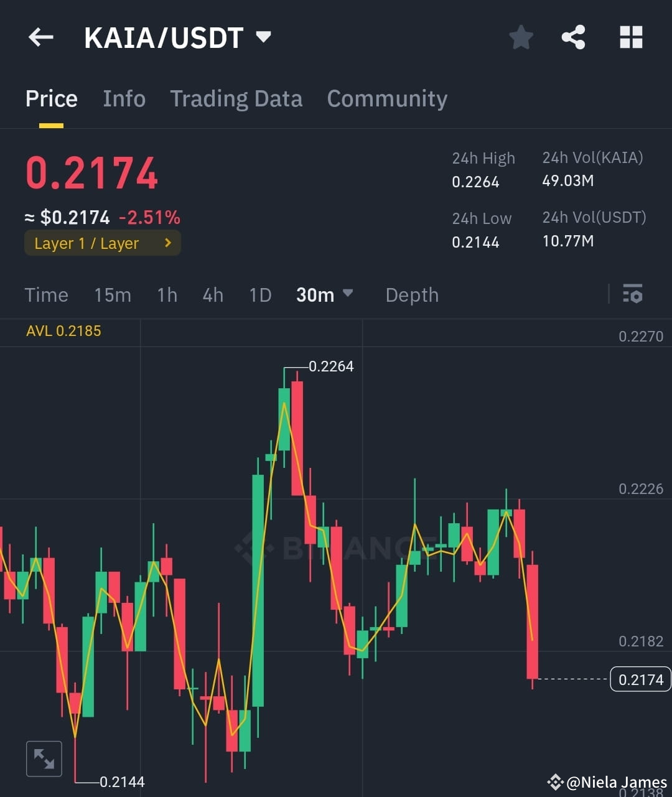Screen dimensions: 672x797
Task: Tap the 0.2174 current price label
Action: [640, 679]
